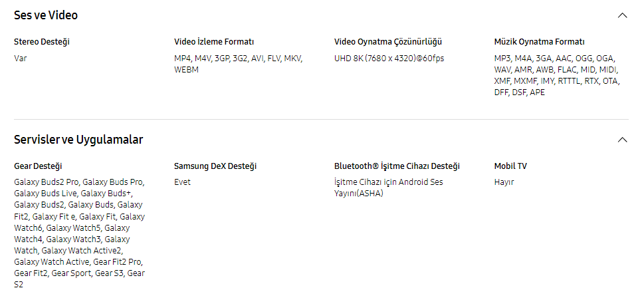Click the Ses ve Video heading
Screen dimensions: 644x292
click(x=46, y=15)
